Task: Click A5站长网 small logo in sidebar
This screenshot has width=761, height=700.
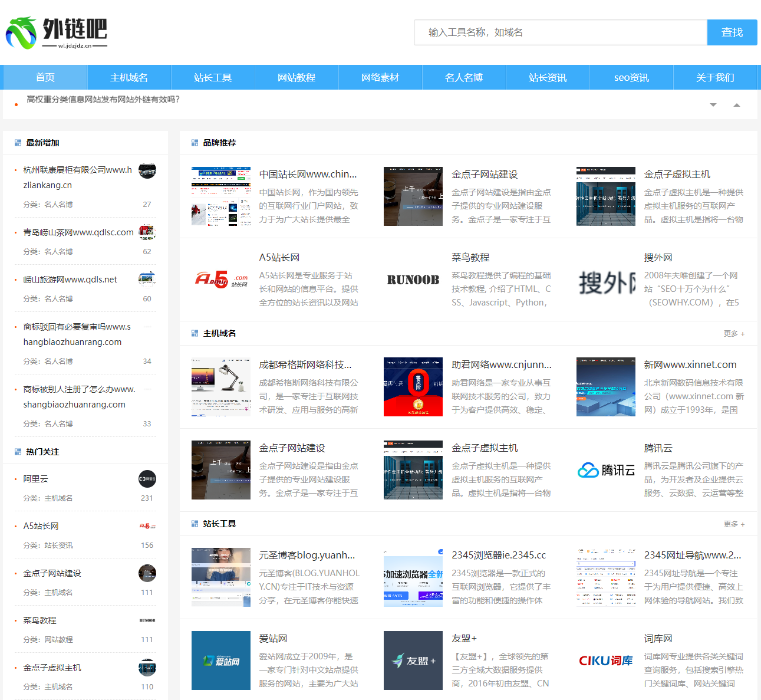Action: pyautogui.click(x=147, y=526)
